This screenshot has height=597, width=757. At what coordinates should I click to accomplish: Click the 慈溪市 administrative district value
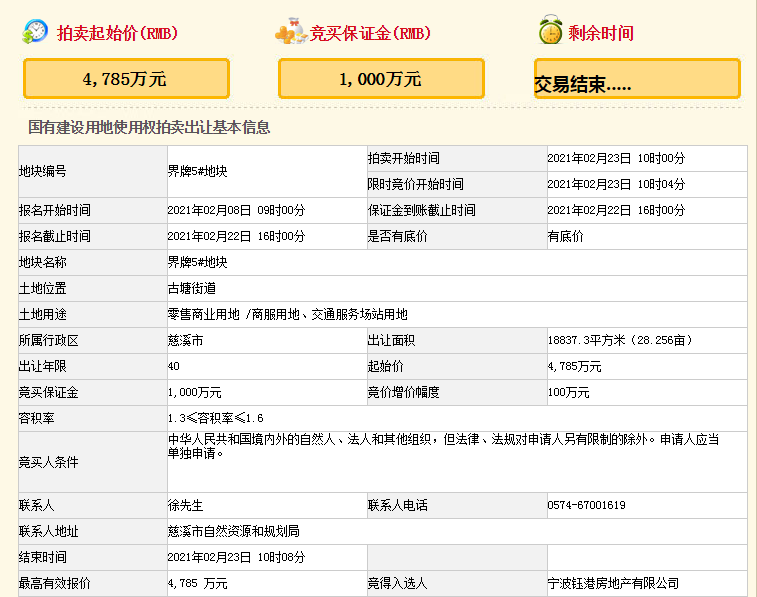(186, 340)
